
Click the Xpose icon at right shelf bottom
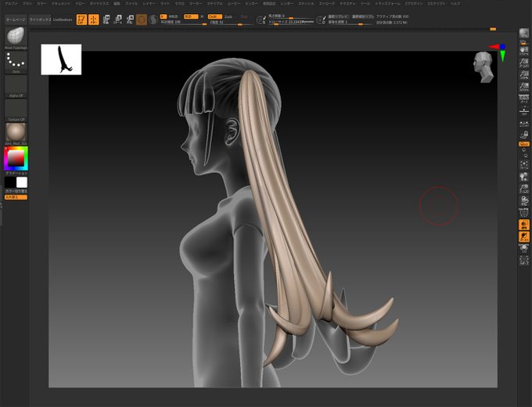click(524, 261)
